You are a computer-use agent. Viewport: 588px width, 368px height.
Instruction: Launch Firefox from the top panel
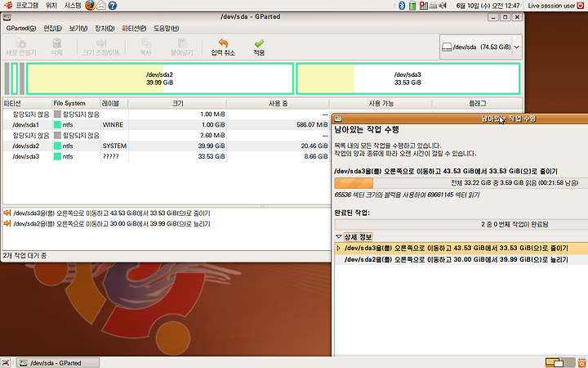coord(90,5)
